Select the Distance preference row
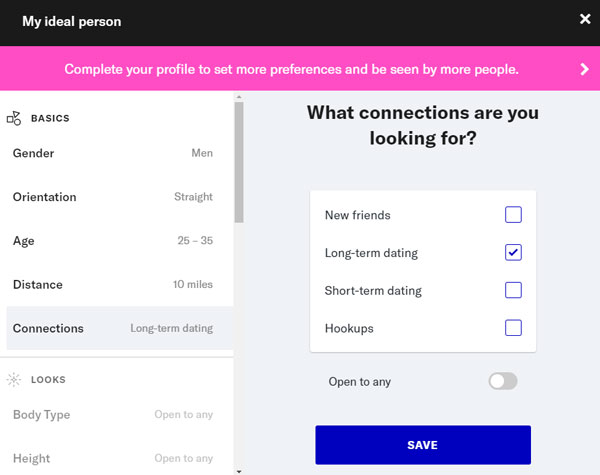 tap(113, 285)
